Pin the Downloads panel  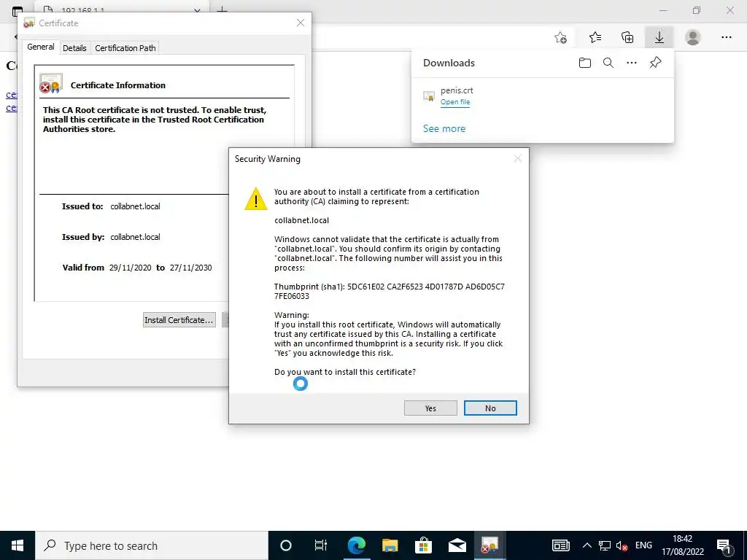tap(656, 63)
